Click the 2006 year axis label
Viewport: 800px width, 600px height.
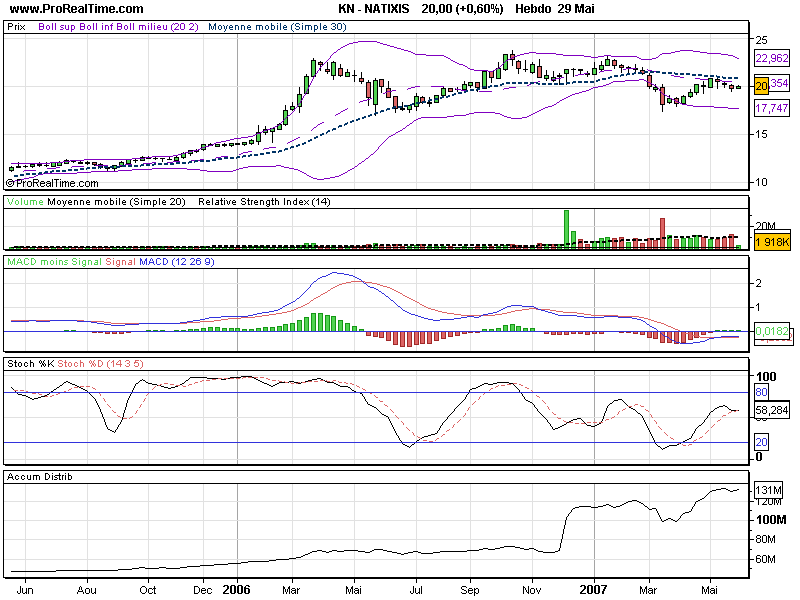[236, 590]
